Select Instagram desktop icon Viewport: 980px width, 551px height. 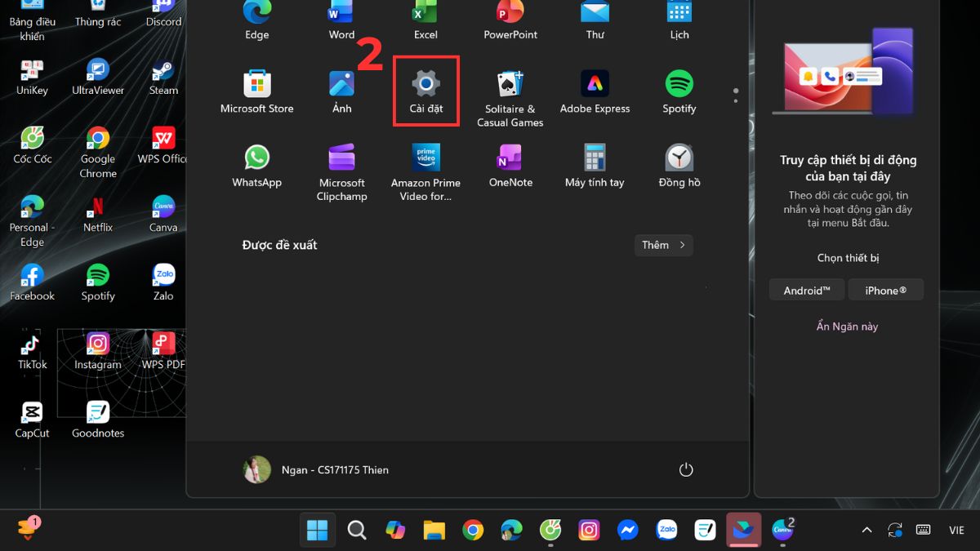[98, 351]
